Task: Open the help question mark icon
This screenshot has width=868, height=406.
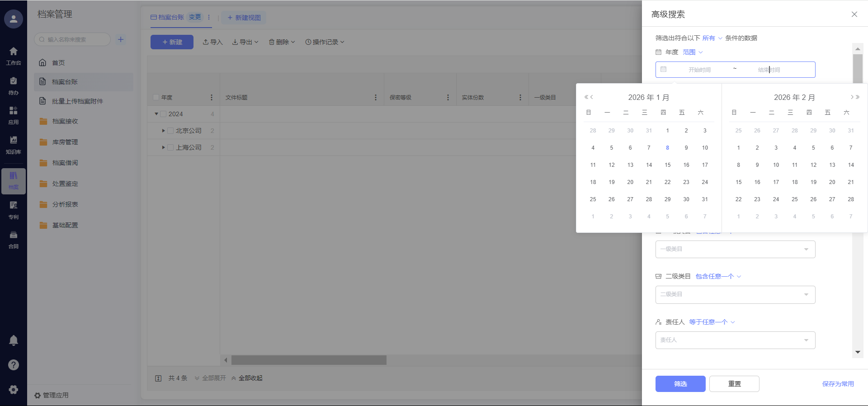Action: pyautogui.click(x=14, y=365)
